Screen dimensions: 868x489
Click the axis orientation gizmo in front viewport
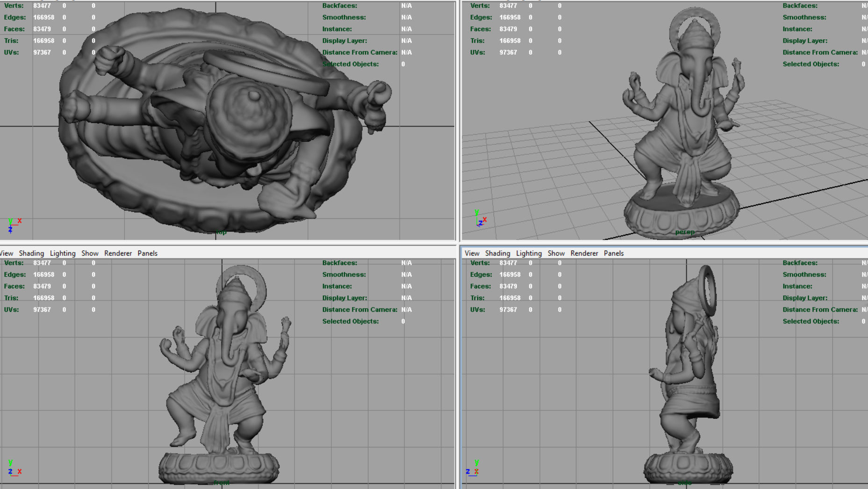click(x=14, y=468)
